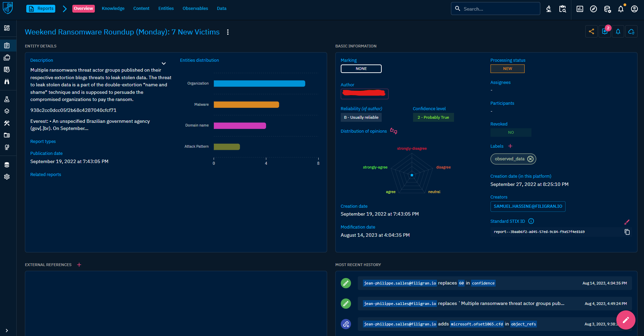
Task: Expand the description chevron
Action: tap(164, 63)
